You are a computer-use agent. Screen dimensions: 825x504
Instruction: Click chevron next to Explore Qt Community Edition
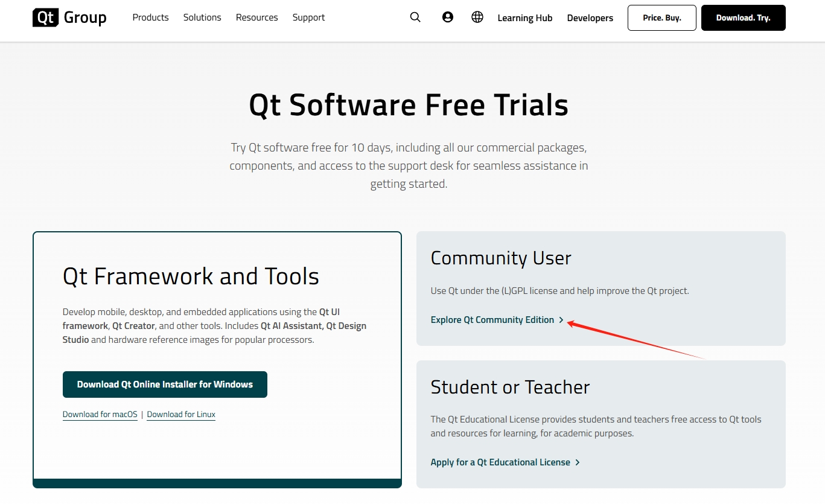coord(561,320)
